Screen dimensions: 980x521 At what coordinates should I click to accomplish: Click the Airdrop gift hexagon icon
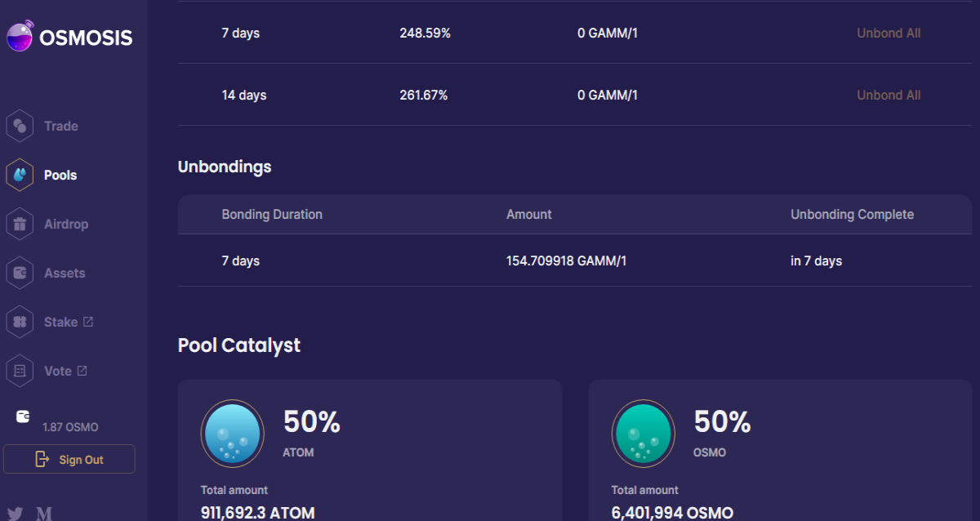(20, 224)
